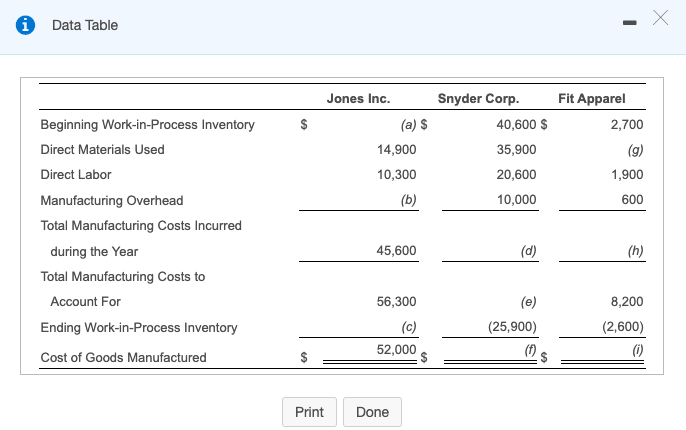Minimize the Data Table dialog
The height and width of the screenshot is (430, 686).
point(630,23)
